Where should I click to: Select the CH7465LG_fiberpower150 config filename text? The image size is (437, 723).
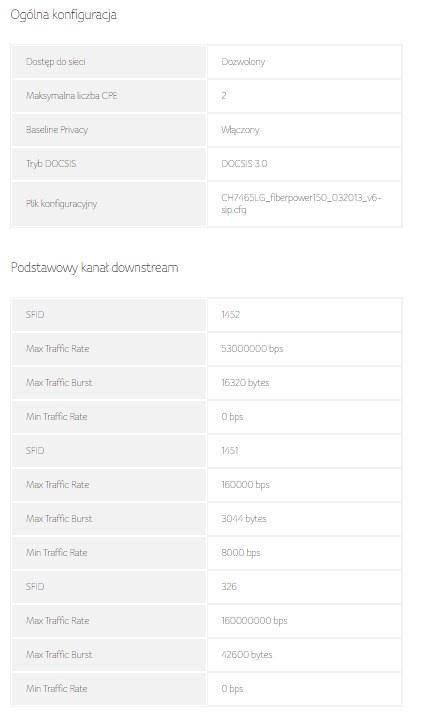(301, 204)
